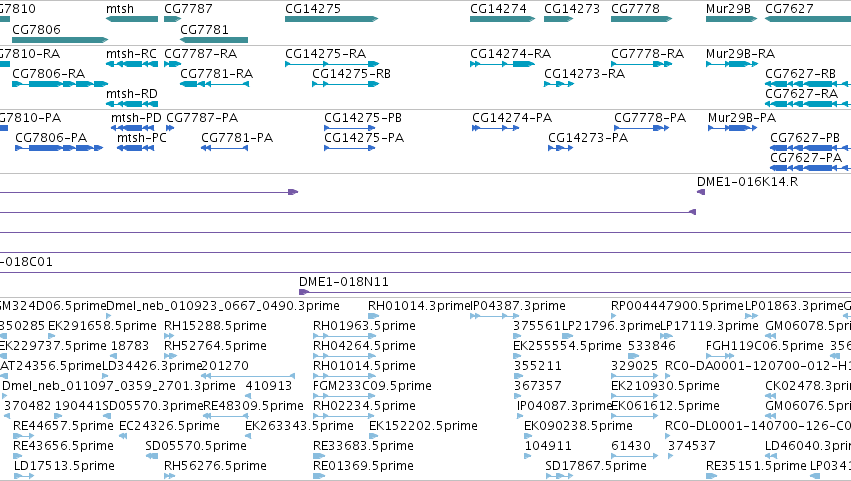The height and width of the screenshot is (481, 851).
Task: Select EST SD17867.5prime label
Action: [596, 466]
